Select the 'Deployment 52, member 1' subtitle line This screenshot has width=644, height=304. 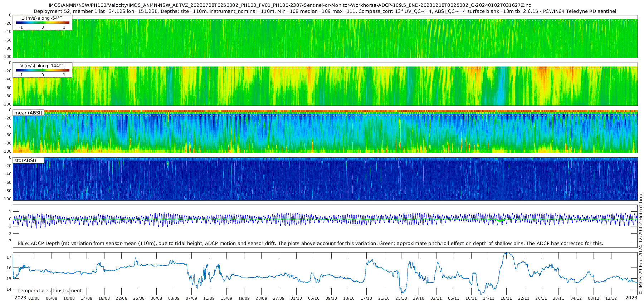325,11
